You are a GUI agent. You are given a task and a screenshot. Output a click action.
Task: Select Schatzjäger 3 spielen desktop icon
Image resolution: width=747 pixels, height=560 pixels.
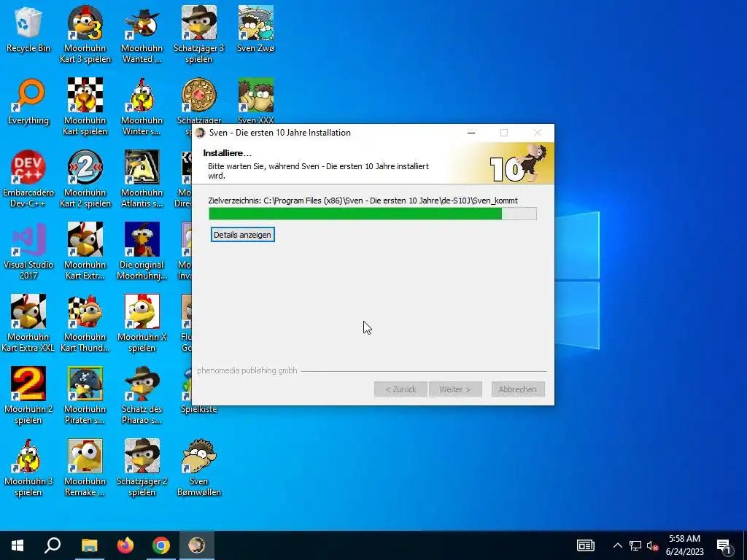coord(198,34)
